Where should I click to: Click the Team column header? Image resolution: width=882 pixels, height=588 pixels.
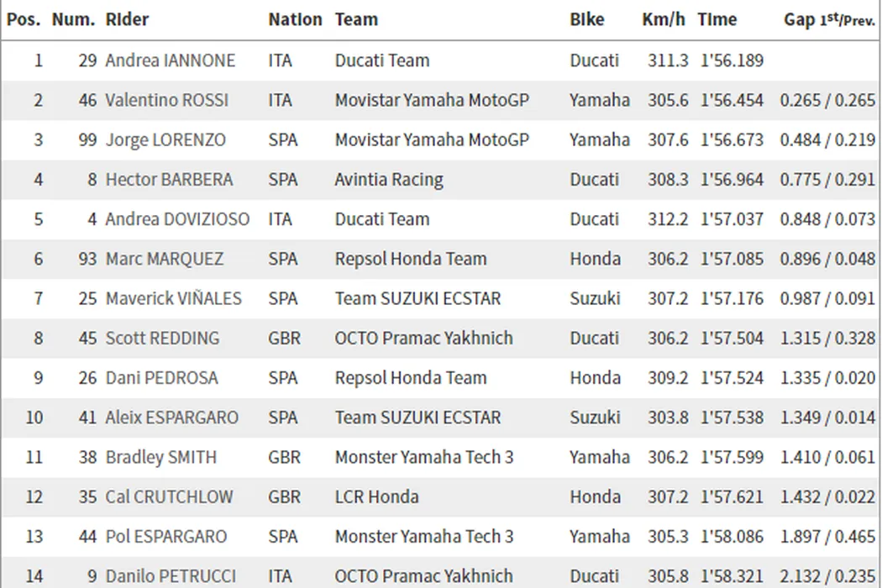click(x=356, y=20)
